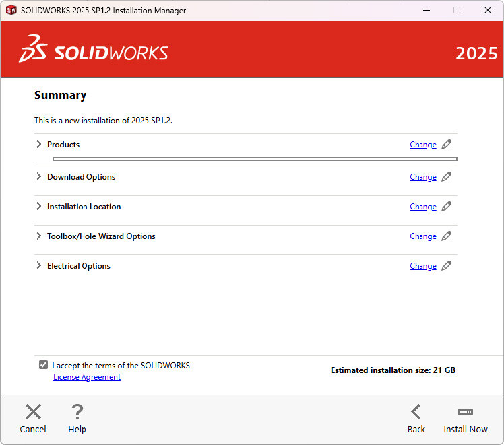Viewport: 504px width, 445px height.
Task: Click the Summary heading
Action: click(60, 96)
